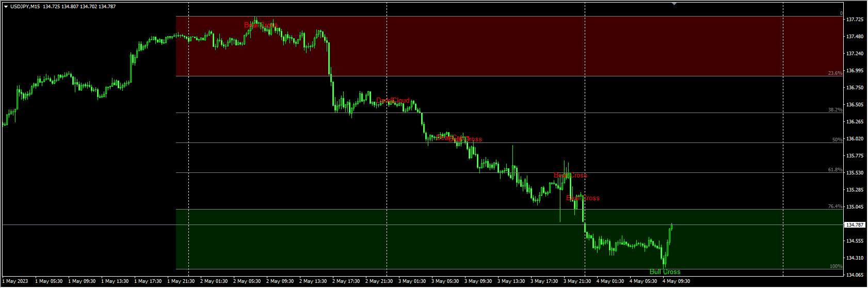Image resolution: width=868 pixels, height=288 pixels.
Task: Click price scale value 136.505
Action: tap(855, 105)
